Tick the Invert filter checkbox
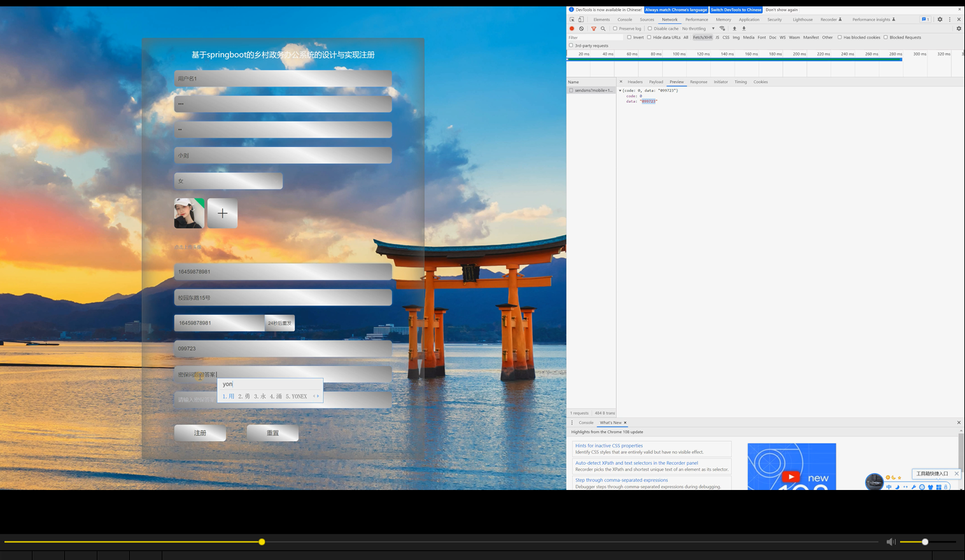Screen dimensions: 965x560 tap(629, 37)
